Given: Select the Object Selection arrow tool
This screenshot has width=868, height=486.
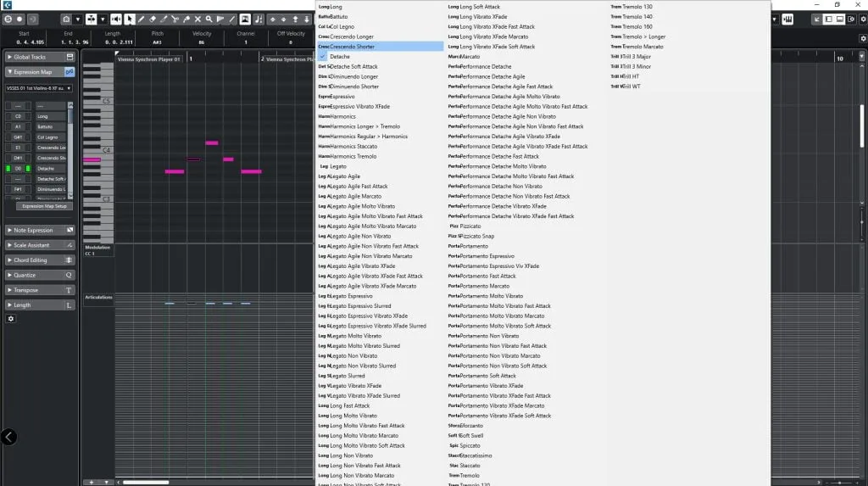Looking at the screenshot, I should (x=130, y=19).
